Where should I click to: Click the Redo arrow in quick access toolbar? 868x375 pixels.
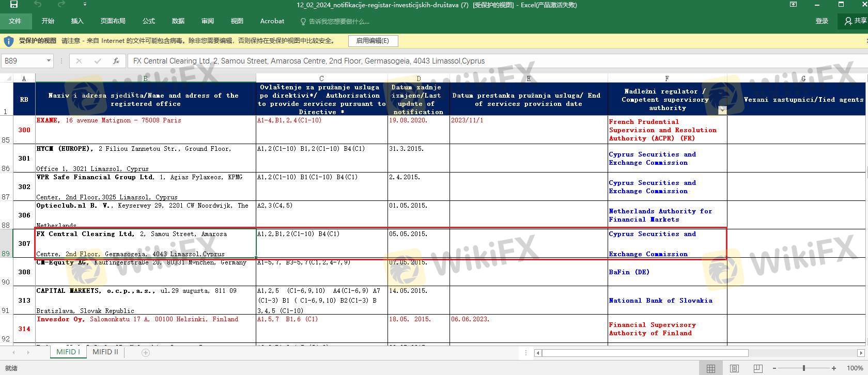coord(61,5)
